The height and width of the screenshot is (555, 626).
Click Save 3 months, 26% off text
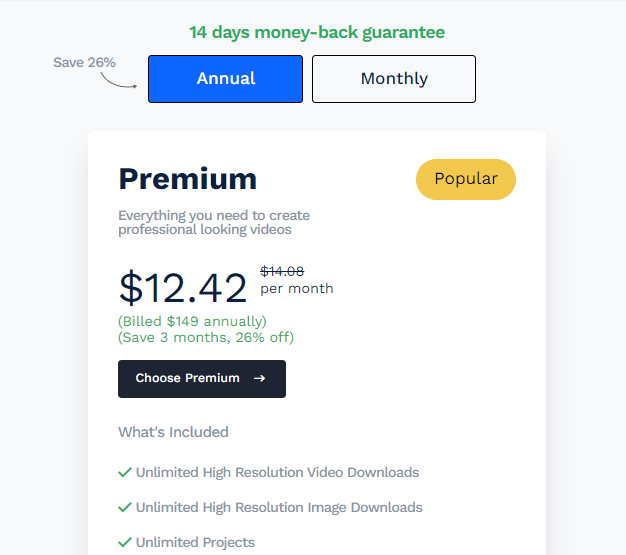tap(206, 337)
